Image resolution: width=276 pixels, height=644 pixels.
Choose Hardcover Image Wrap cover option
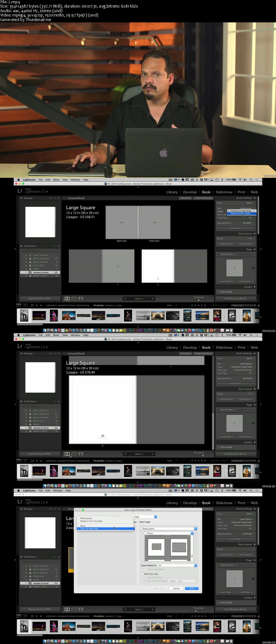pos(241,211)
